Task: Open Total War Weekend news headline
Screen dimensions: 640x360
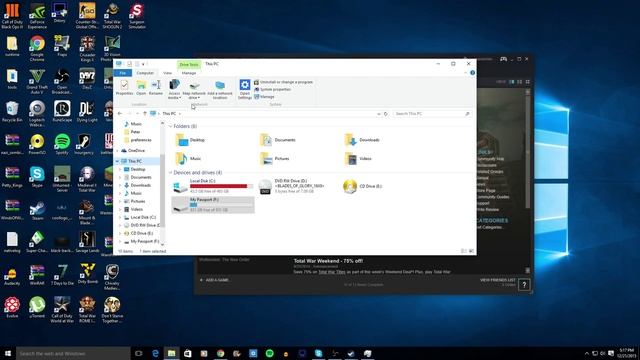Action: point(328,261)
